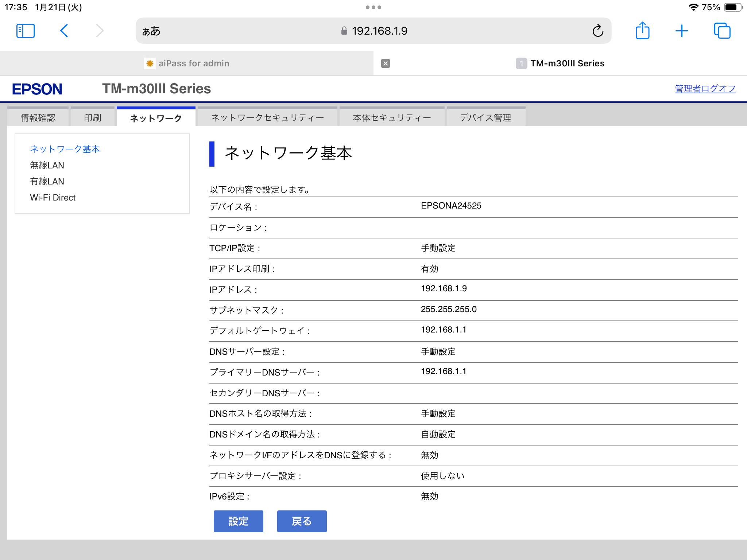
Task: Open Wi-Fi Direct in side menu
Action: (x=53, y=197)
